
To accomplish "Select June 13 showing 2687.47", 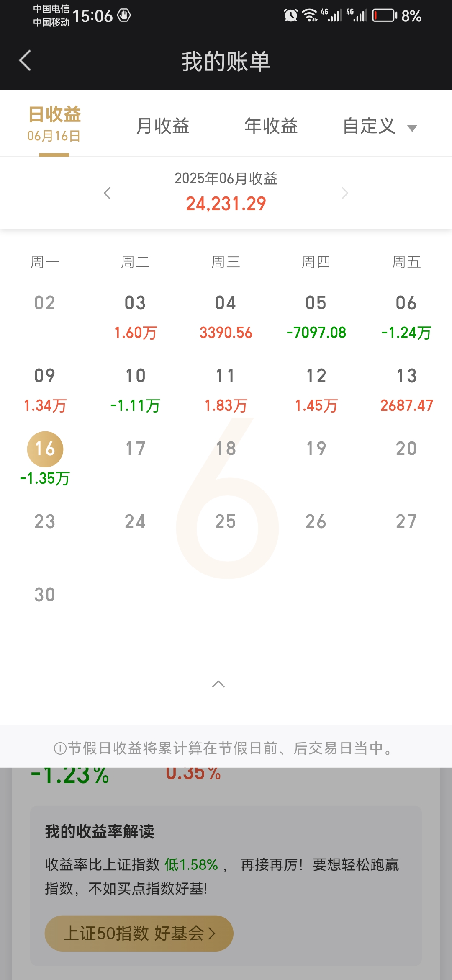I will coord(406,390).
